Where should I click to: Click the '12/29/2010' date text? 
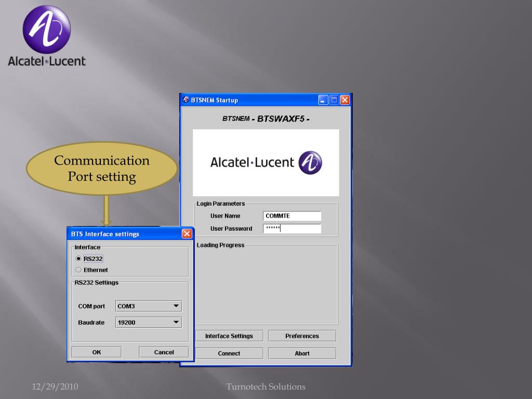coord(55,387)
